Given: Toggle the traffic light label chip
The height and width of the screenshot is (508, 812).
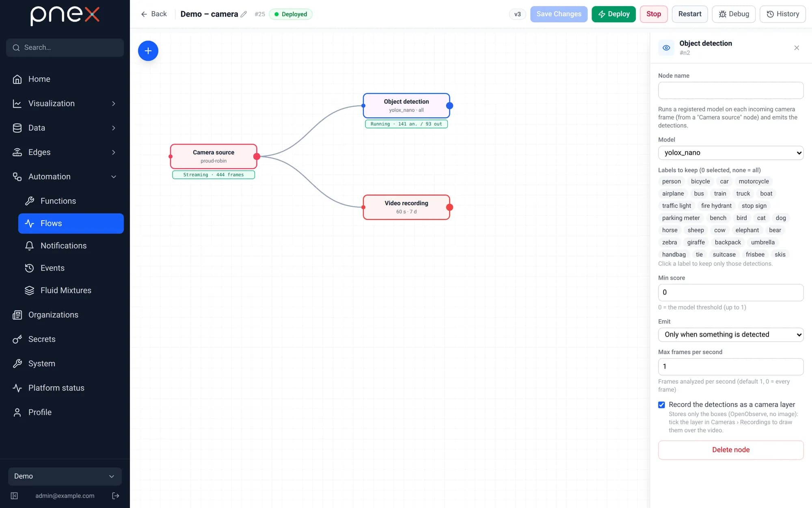Looking at the screenshot, I should 676,206.
